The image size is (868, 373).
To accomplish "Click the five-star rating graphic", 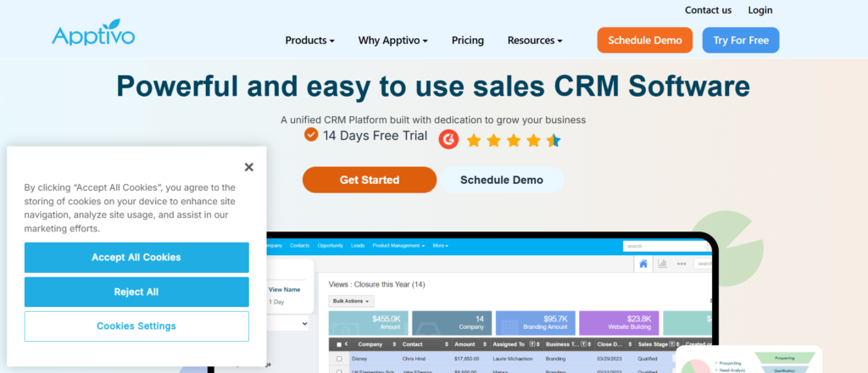I will pyautogui.click(x=513, y=140).
